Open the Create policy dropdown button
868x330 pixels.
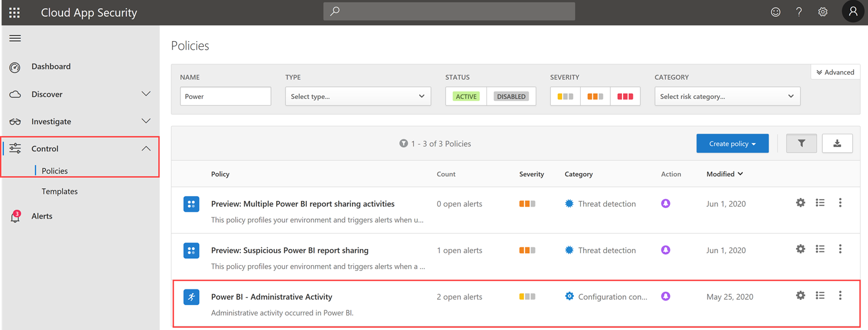click(733, 144)
